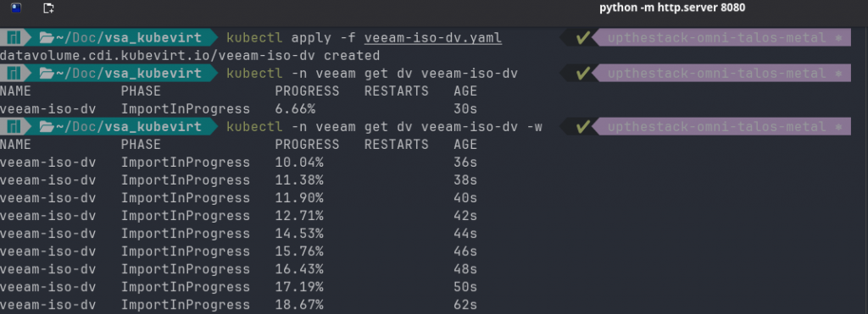
Task: Click the datavolume.cdi.kubevirt.io created output line
Action: [190, 56]
